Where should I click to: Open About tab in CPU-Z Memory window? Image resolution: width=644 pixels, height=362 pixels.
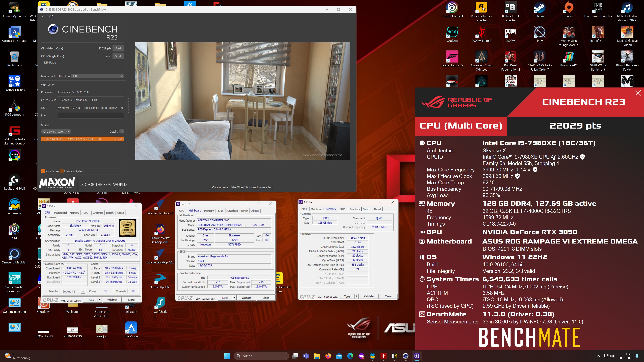pos(377,209)
